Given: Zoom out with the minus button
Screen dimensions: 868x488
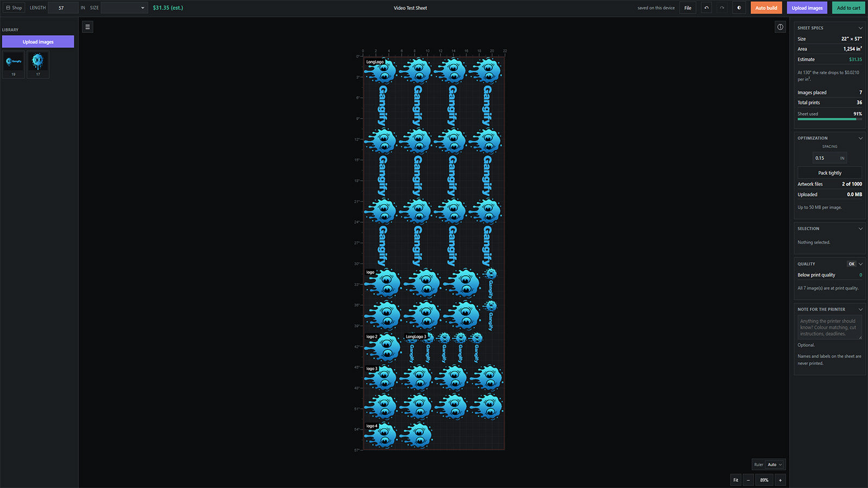Looking at the screenshot, I should 748,480.
